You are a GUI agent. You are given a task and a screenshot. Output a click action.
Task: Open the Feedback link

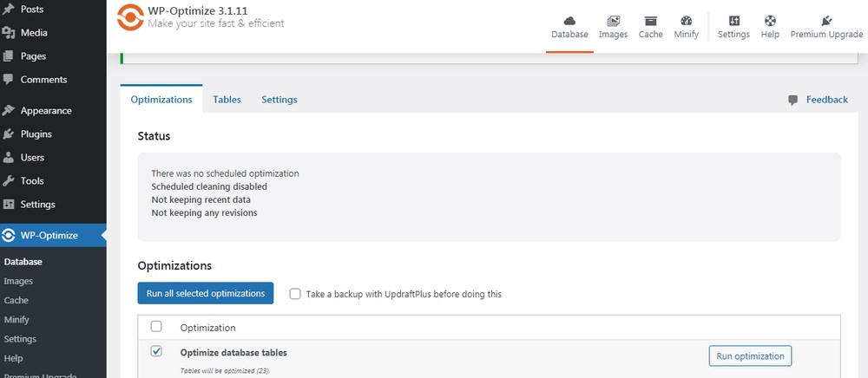[827, 100]
